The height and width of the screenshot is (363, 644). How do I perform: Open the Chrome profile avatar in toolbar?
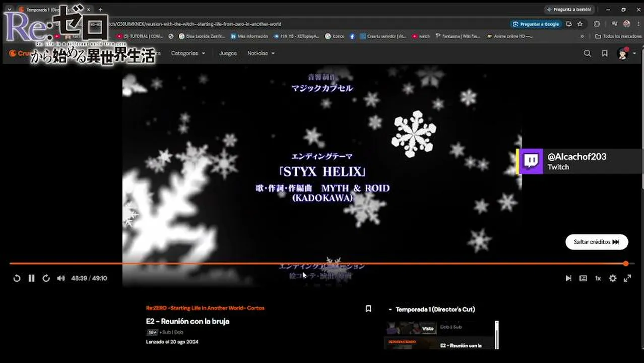click(626, 24)
